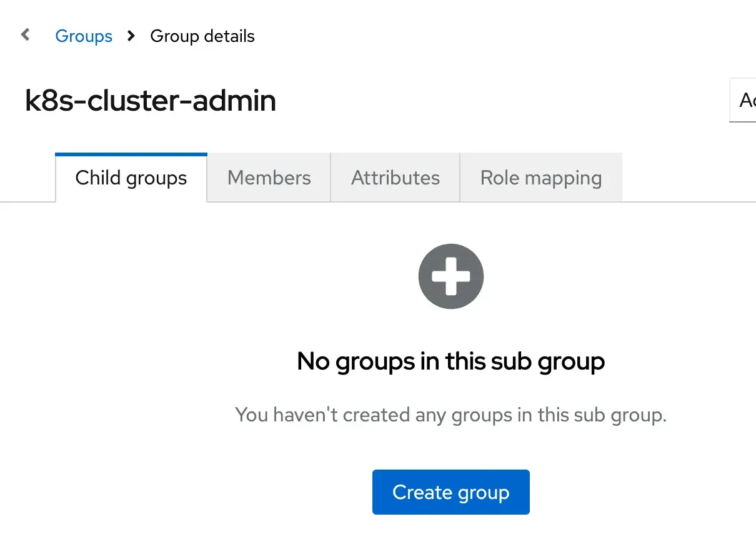The height and width of the screenshot is (544, 756).
Task: Click the 'You haven't created any groups' message
Action: tap(451, 415)
